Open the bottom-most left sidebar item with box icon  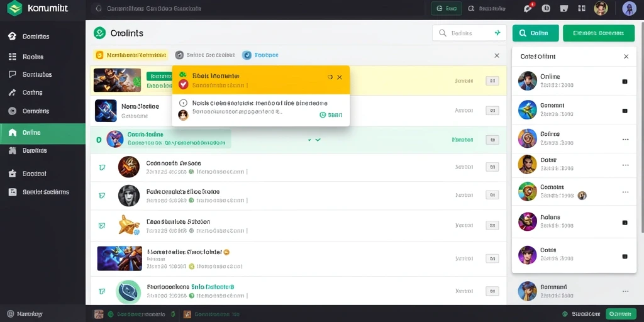[43, 192]
